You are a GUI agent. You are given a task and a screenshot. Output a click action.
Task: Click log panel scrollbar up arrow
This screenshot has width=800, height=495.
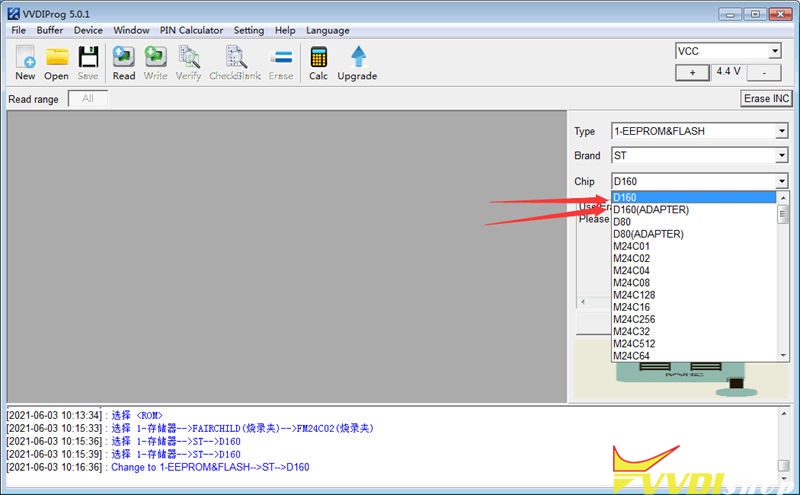pos(784,414)
